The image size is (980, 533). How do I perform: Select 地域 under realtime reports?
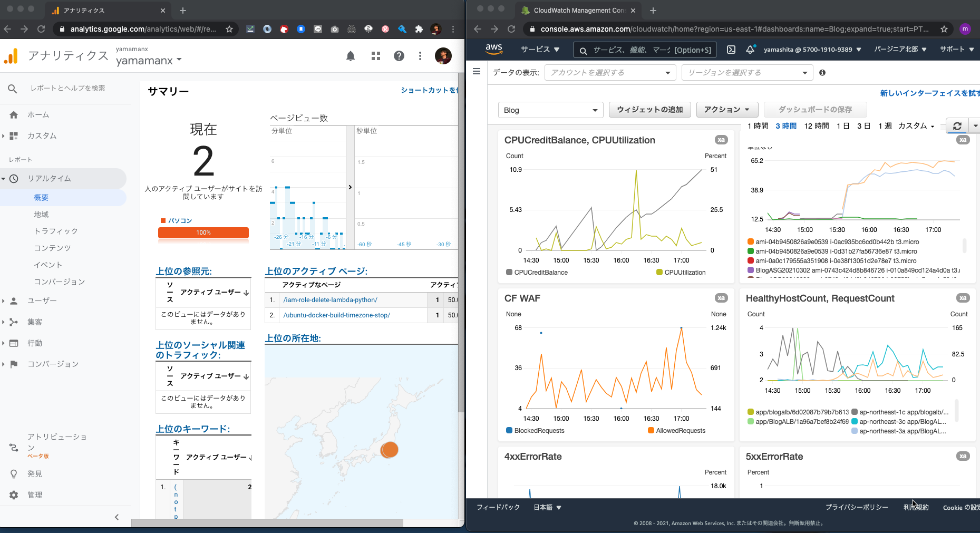41,215
